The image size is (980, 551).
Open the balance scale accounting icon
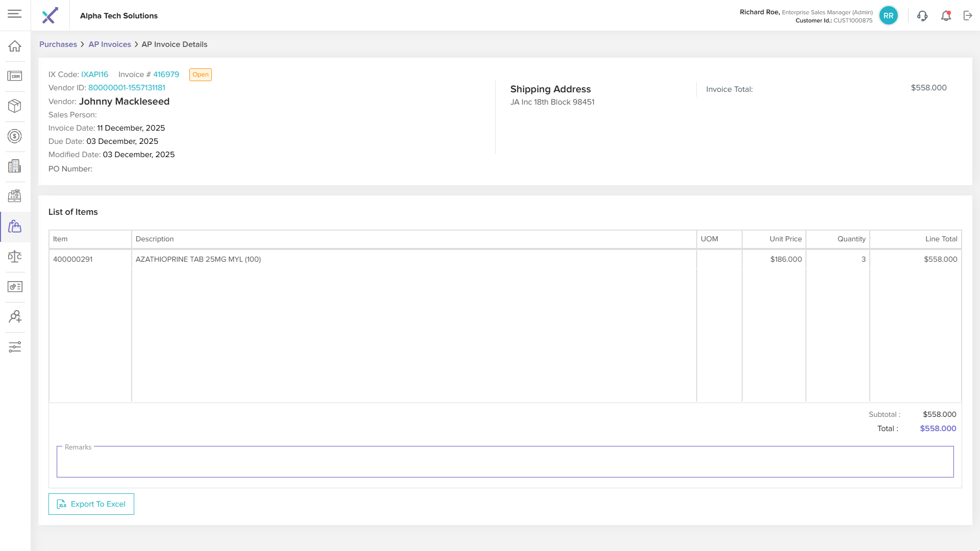15,256
